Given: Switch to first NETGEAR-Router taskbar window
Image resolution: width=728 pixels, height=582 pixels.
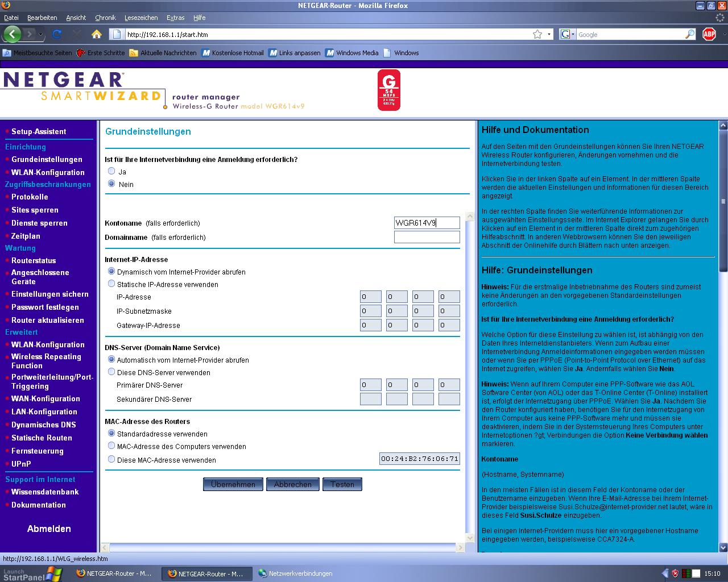Looking at the screenshot, I should [x=114, y=573].
